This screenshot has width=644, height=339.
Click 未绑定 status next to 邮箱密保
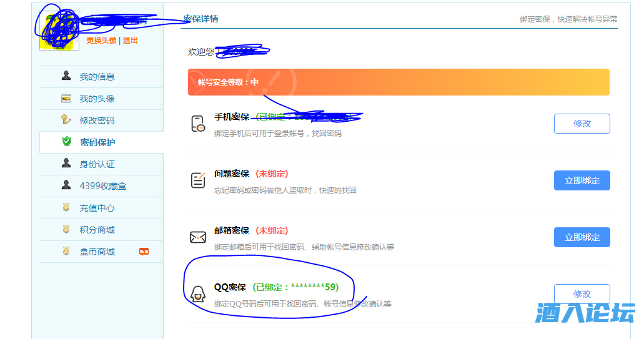pyautogui.click(x=272, y=230)
